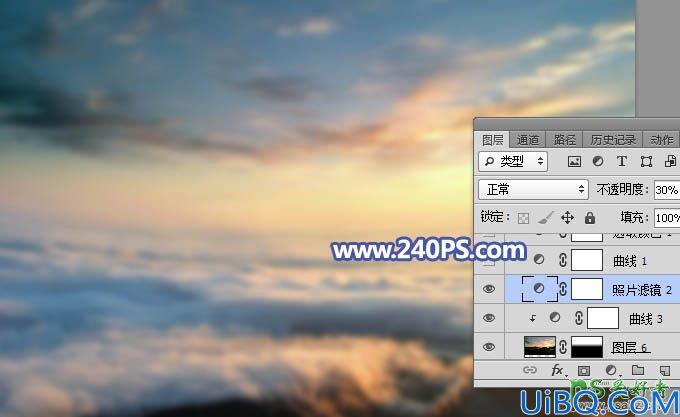Select layer name 曲线 3
The image size is (680, 417).
[646, 319]
